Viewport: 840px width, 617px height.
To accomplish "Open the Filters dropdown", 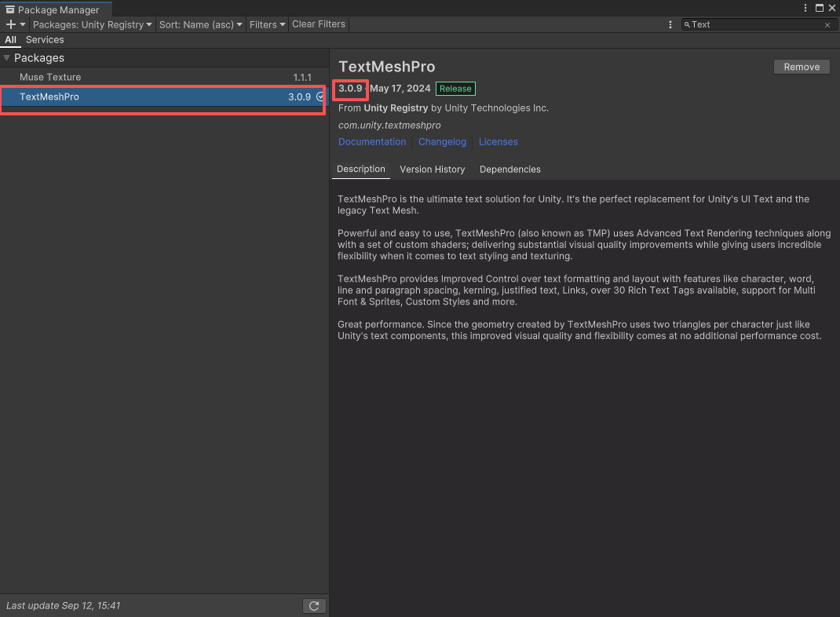I will 267,24.
